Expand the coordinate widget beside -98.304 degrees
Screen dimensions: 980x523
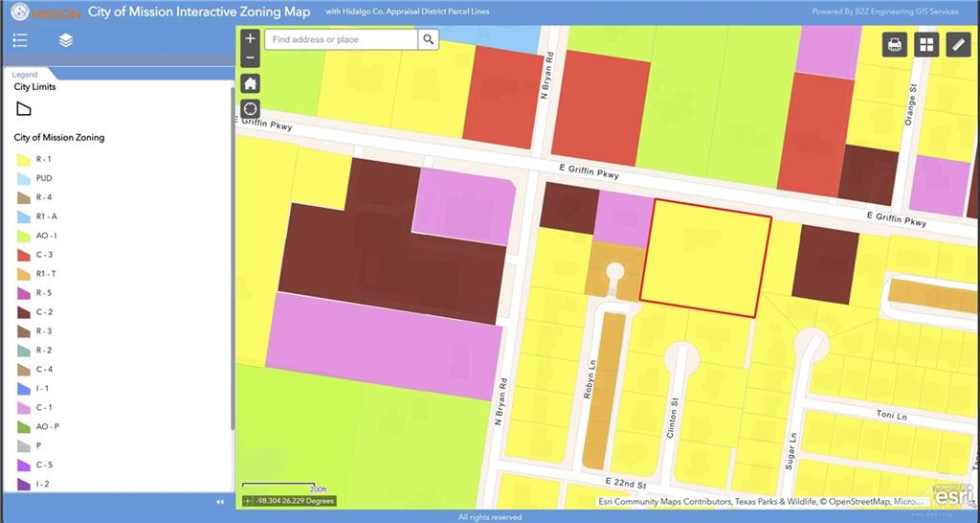coord(248,501)
